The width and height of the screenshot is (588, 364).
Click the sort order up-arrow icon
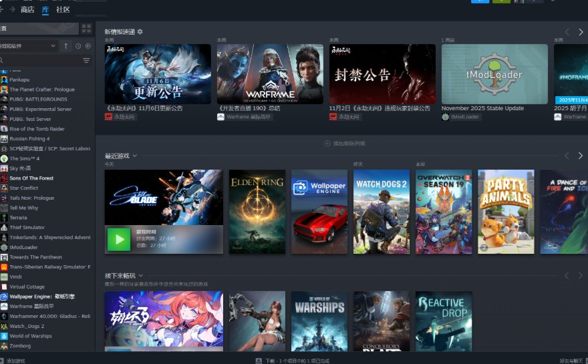(65, 46)
